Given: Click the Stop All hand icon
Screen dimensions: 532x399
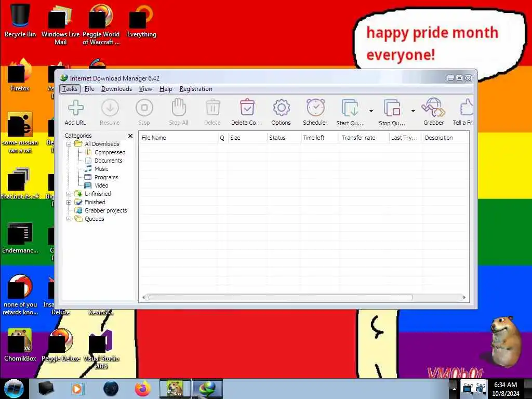Looking at the screenshot, I should [x=179, y=108].
